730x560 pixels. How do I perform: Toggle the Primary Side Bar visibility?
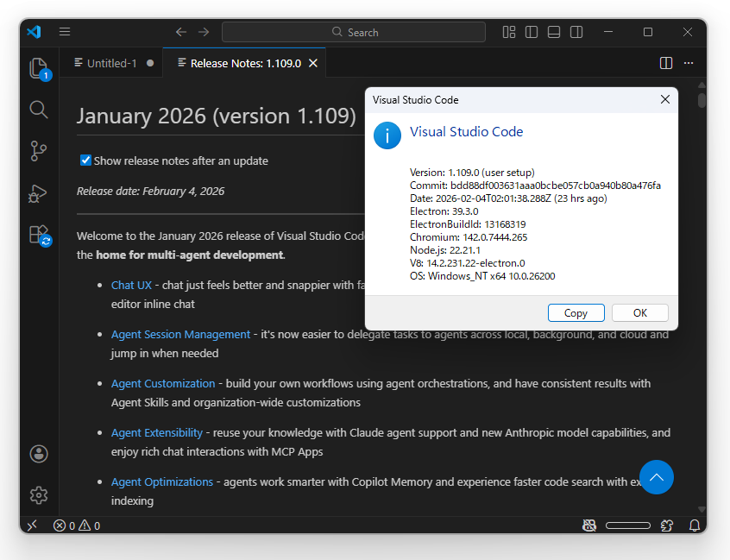coord(531,31)
